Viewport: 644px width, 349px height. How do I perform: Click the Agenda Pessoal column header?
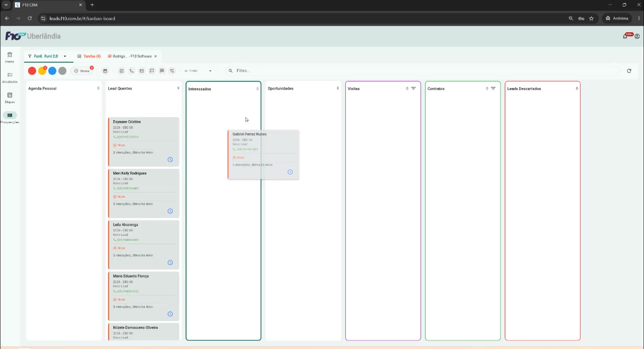[42, 89]
